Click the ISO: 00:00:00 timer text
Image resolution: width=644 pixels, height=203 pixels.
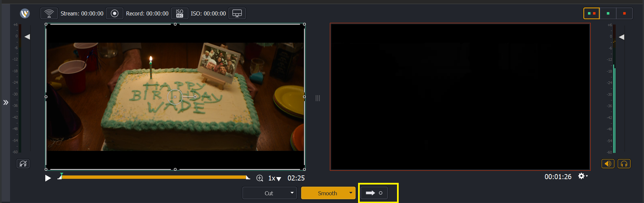pos(208,13)
